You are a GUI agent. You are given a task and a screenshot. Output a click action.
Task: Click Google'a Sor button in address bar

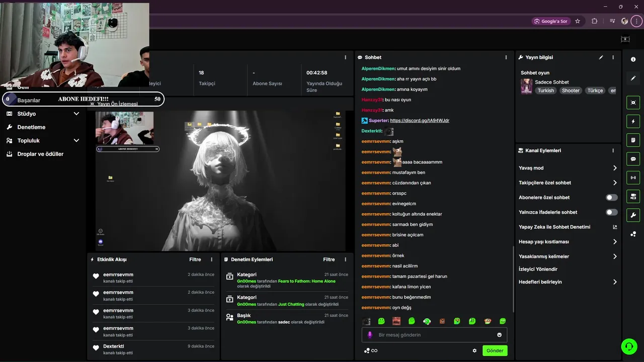(x=550, y=21)
